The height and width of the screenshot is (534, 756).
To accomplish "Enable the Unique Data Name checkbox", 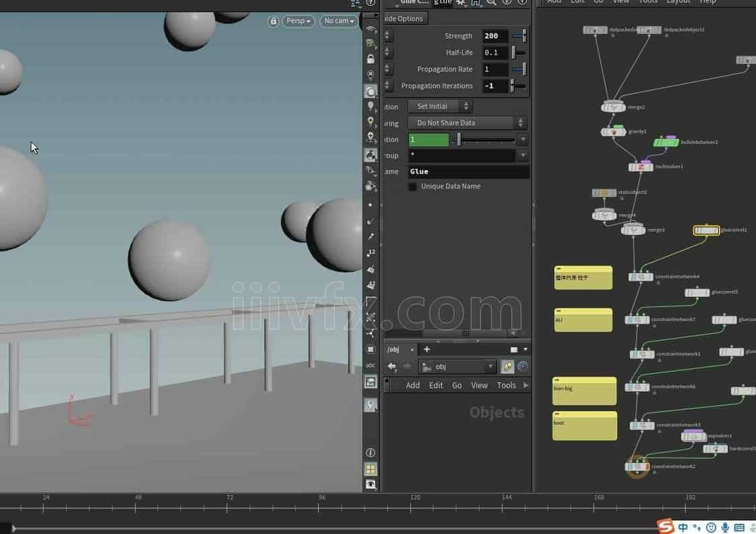I will click(413, 187).
